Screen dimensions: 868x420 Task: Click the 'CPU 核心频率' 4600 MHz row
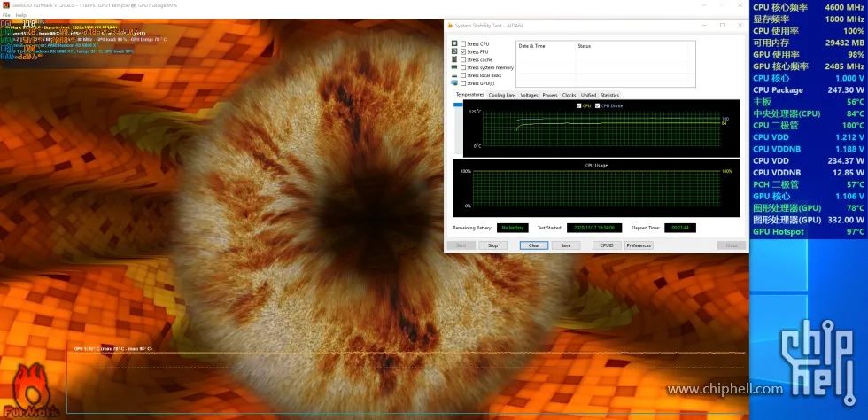click(x=808, y=7)
